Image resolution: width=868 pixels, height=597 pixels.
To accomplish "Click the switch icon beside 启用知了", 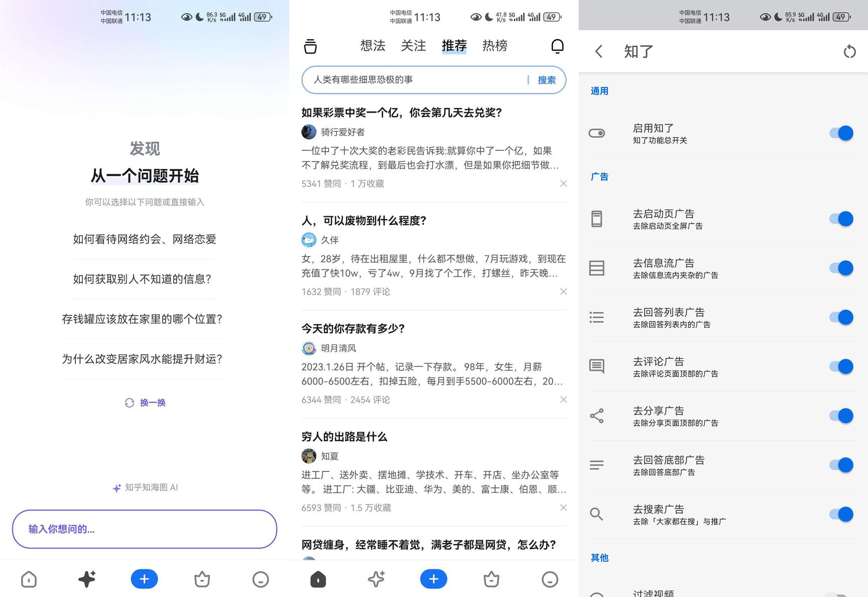I will (x=597, y=133).
